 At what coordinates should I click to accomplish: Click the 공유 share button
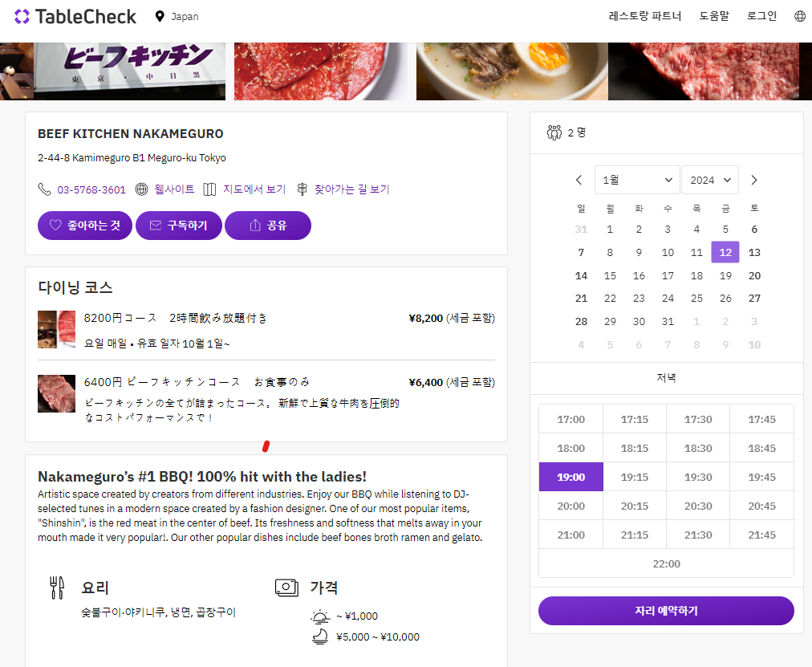268,226
